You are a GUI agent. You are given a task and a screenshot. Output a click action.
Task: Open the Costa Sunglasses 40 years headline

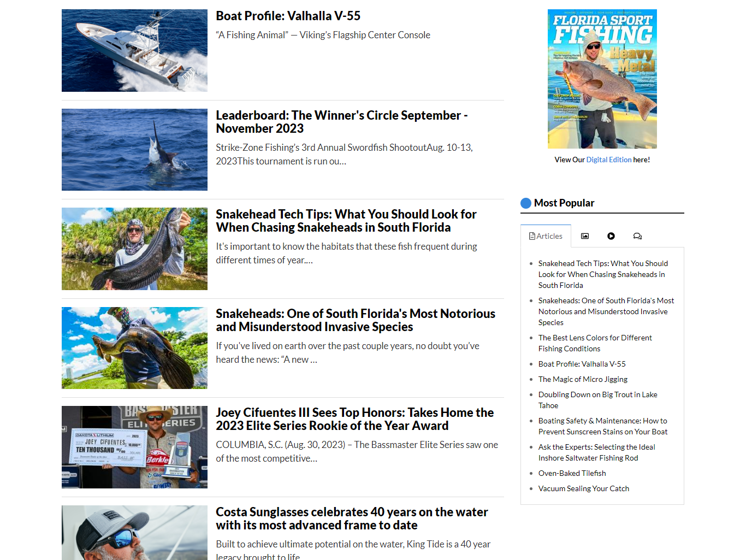[x=352, y=518]
